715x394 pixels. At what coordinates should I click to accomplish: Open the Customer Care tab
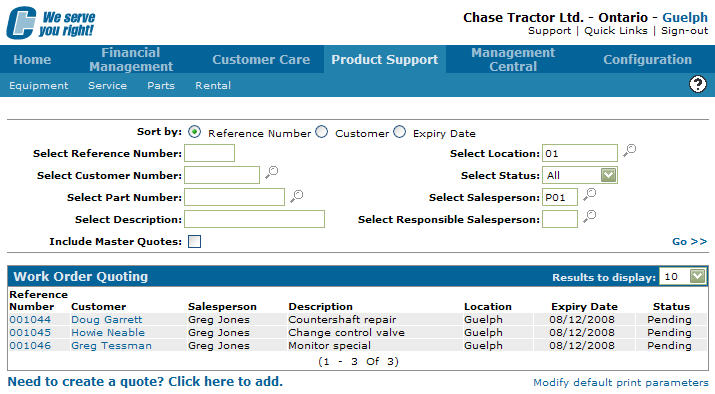pyautogui.click(x=261, y=59)
